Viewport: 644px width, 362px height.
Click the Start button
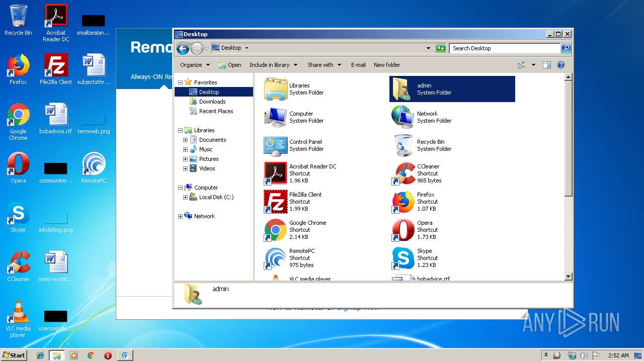coord(14,355)
